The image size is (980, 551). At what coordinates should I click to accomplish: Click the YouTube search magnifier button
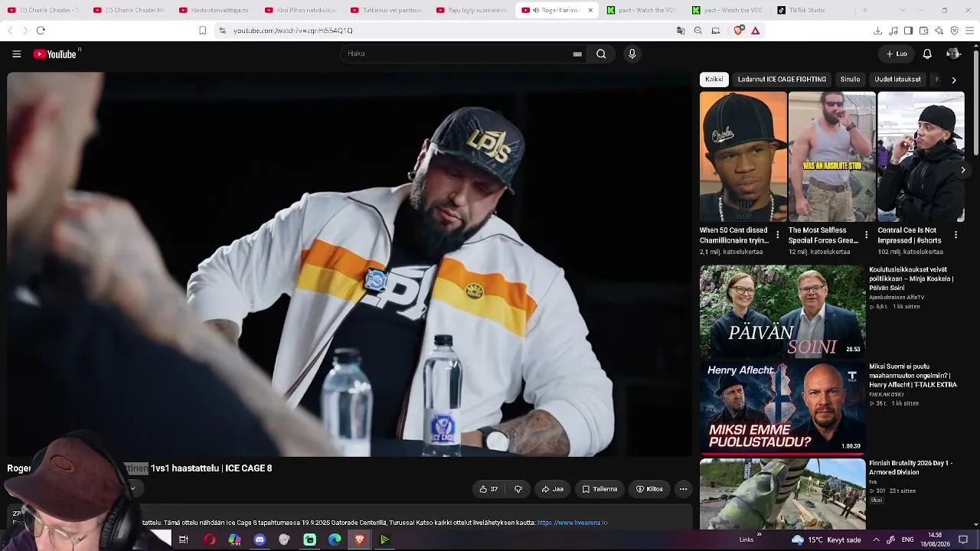click(601, 54)
